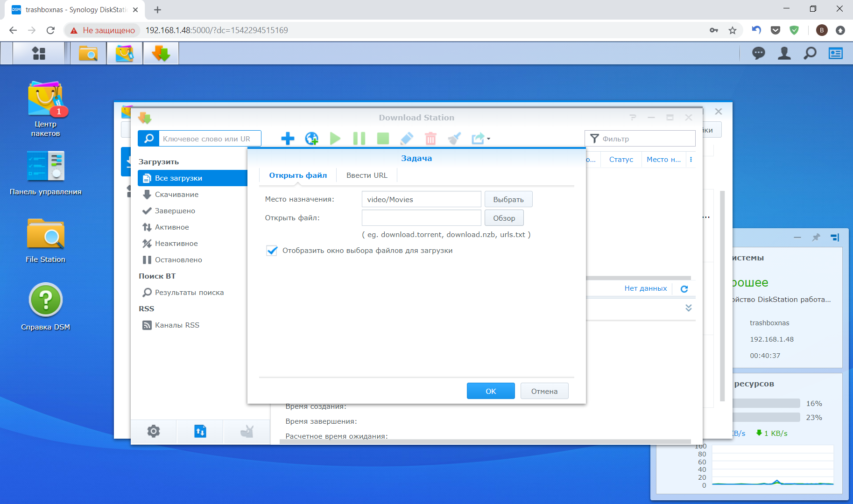The height and width of the screenshot is (504, 853).
Task: Open Центр пакетов desktop shortcut
Action: click(x=45, y=109)
